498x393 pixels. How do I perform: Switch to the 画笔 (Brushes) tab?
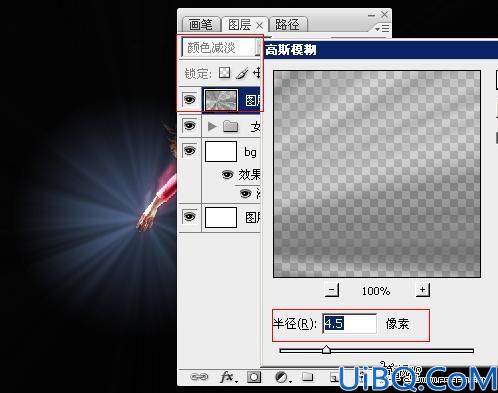(201, 25)
